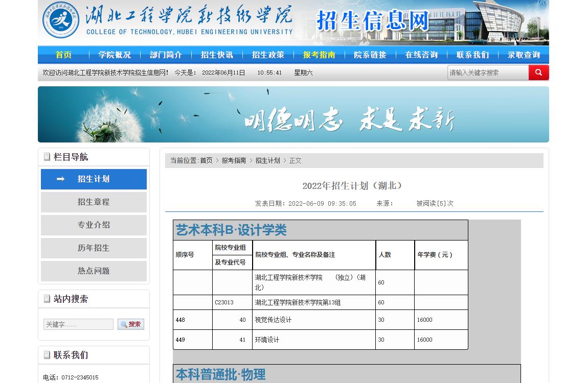Click the 招生计划 breadcrumb link
Screen dimensions: 588x383
click(x=267, y=161)
